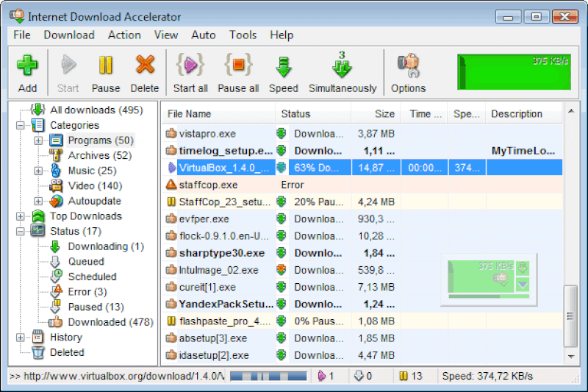The width and height of the screenshot is (588, 392).
Task: Select the flashpaste_pro_4.... paused row
Action: (362, 321)
